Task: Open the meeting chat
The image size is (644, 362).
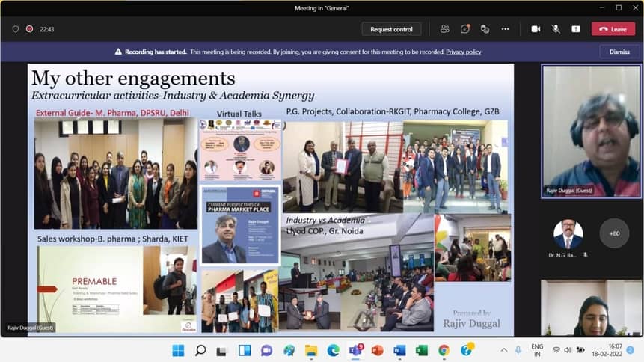Action: tap(465, 29)
